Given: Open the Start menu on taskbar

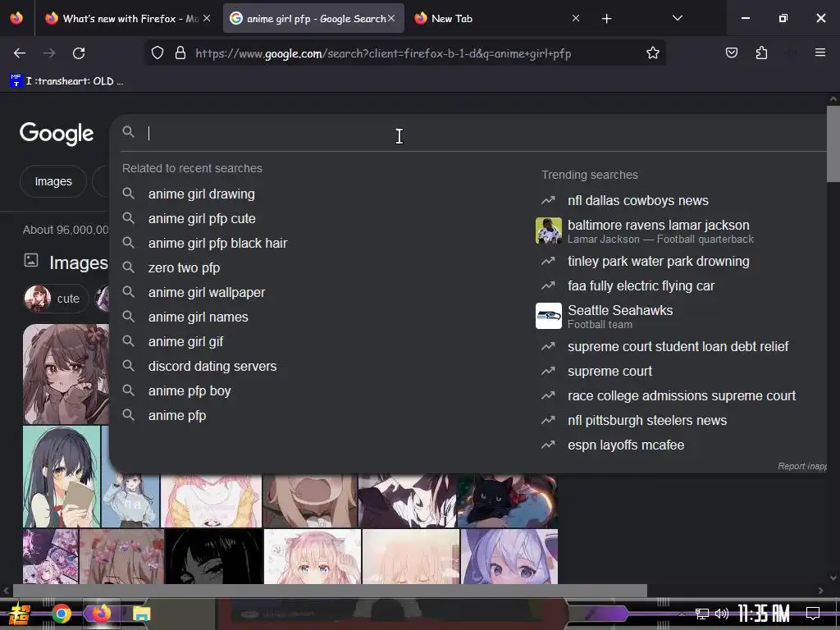Looking at the screenshot, I should pyautogui.click(x=20, y=614).
